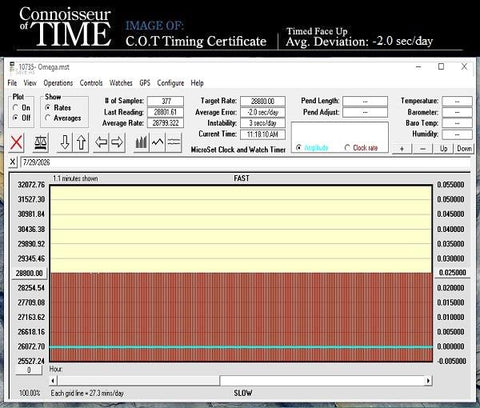Click the horizontal scrollbar right arrow
The height and width of the screenshot is (408, 480).
[428, 381]
